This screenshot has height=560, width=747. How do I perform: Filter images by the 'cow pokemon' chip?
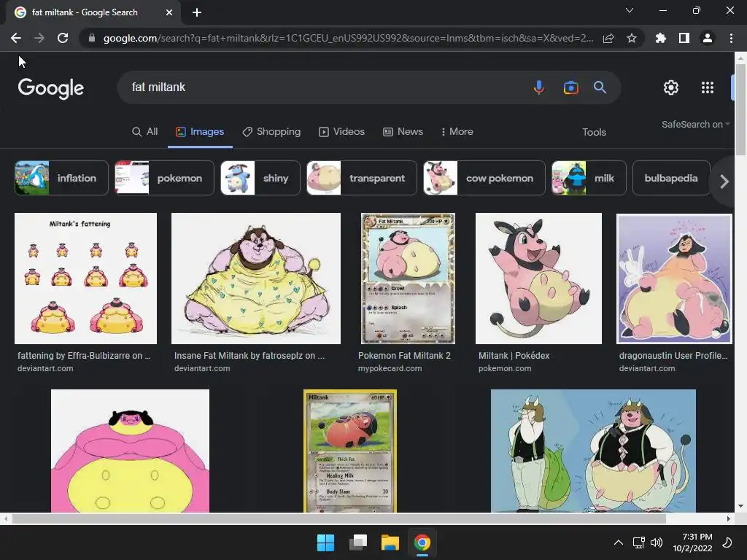point(484,178)
